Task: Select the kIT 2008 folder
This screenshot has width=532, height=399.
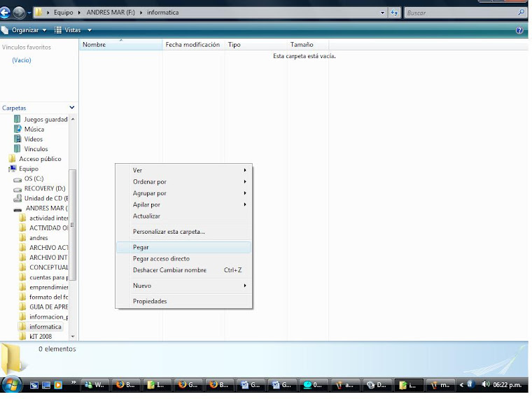Action: click(x=36, y=336)
